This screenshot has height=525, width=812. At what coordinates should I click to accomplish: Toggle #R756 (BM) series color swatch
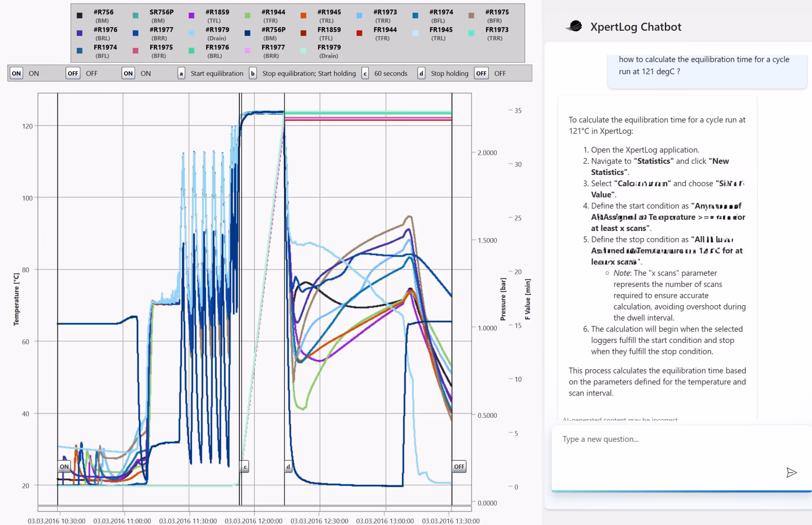click(80, 15)
